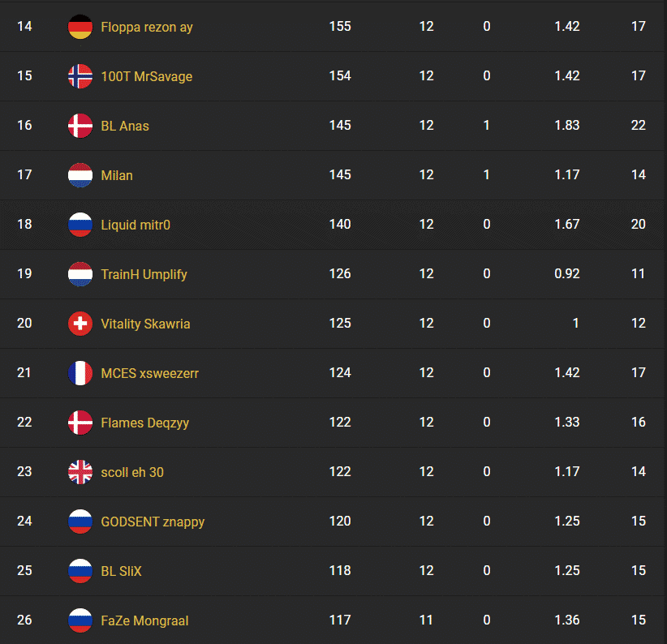This screenshot has width=667, height=644.
Task: Select the Danish flag beside BL Anas
Action: click(x=80, y=126)
